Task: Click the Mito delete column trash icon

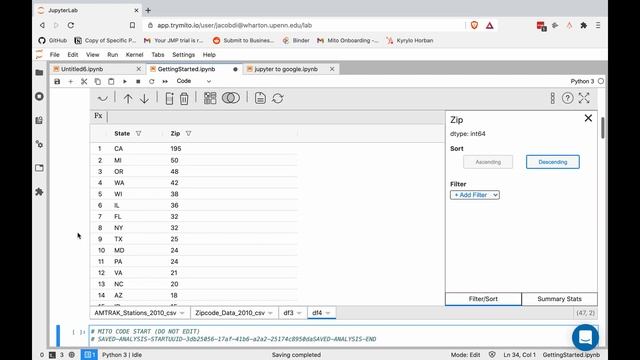Action: 184,98
